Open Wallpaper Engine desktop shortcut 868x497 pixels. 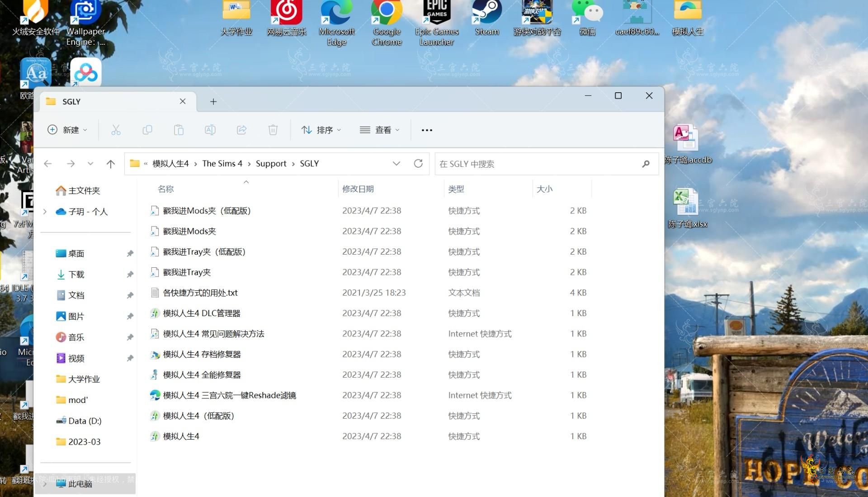85,23
